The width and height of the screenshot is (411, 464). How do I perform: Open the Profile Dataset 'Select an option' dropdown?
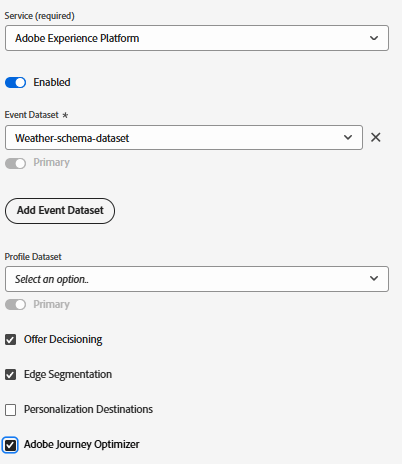197,279
